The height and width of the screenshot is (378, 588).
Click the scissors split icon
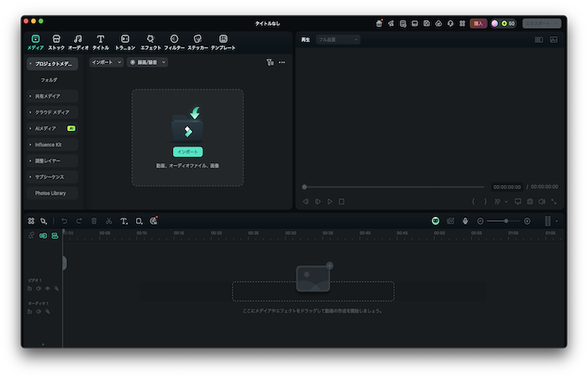click(108, 221)
